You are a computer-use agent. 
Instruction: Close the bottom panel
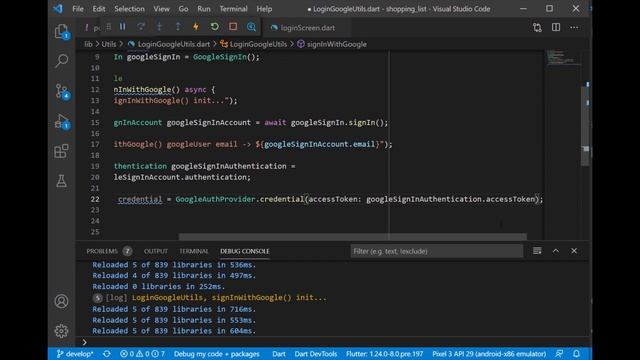[574, 251]
